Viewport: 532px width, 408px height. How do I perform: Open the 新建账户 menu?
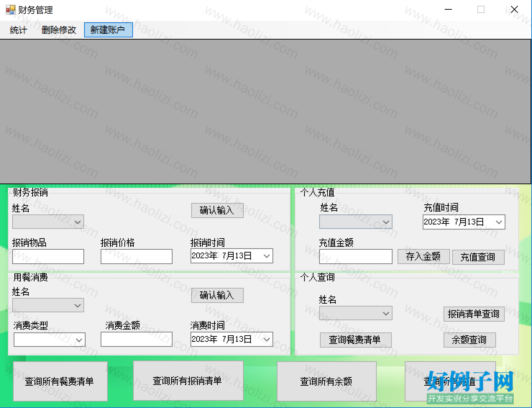click(x=108, y=30)
